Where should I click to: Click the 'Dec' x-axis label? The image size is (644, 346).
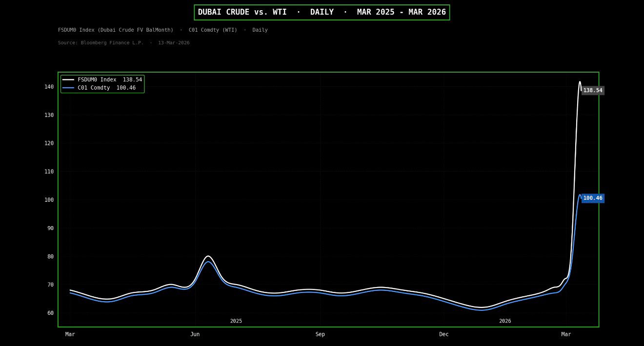(444, 334)
